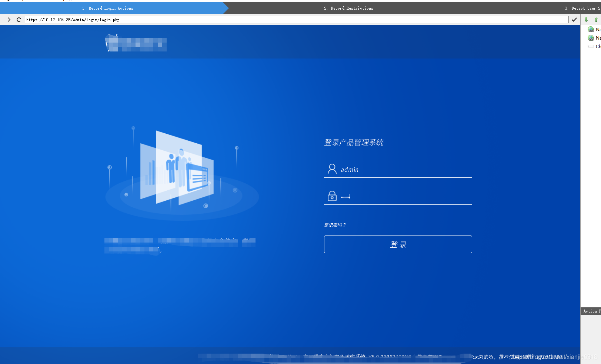Click the Action panel header at bottom right
The width and height of the screenshot is (601, 364).
(x=591, y=311)
